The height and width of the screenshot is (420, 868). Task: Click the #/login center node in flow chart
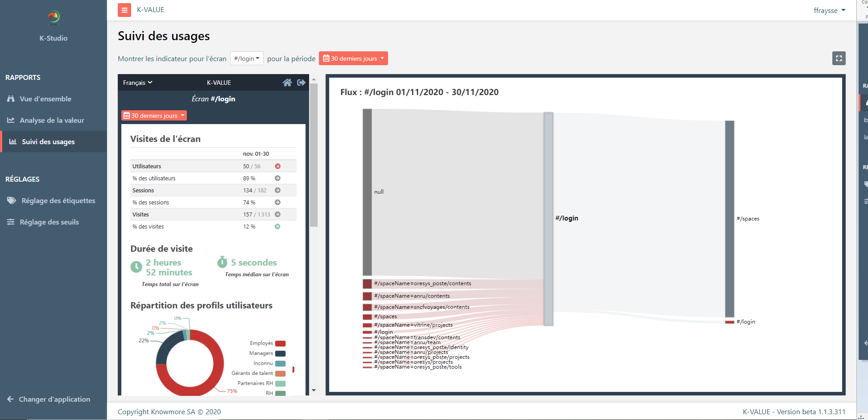point(548,219)
